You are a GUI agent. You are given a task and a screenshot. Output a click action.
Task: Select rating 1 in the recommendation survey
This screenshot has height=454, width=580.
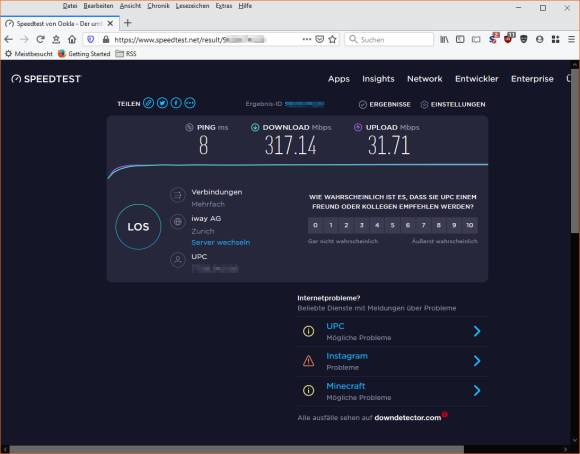point(331,225)
